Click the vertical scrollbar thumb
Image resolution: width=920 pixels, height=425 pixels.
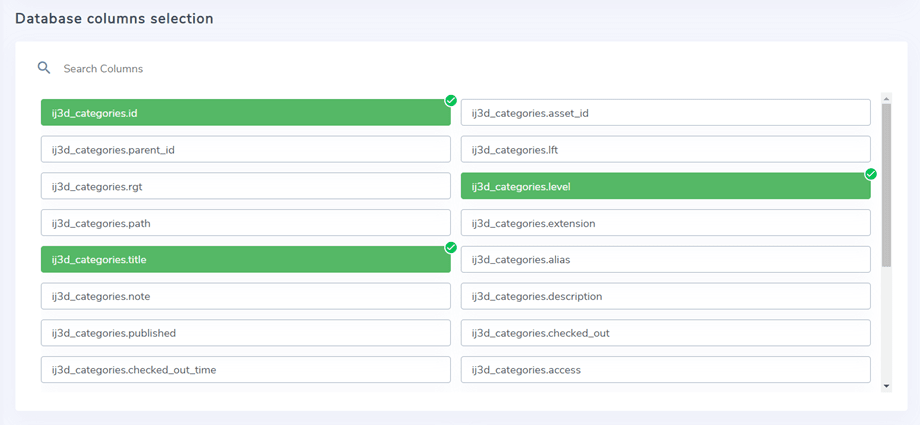tap(886, 185)
